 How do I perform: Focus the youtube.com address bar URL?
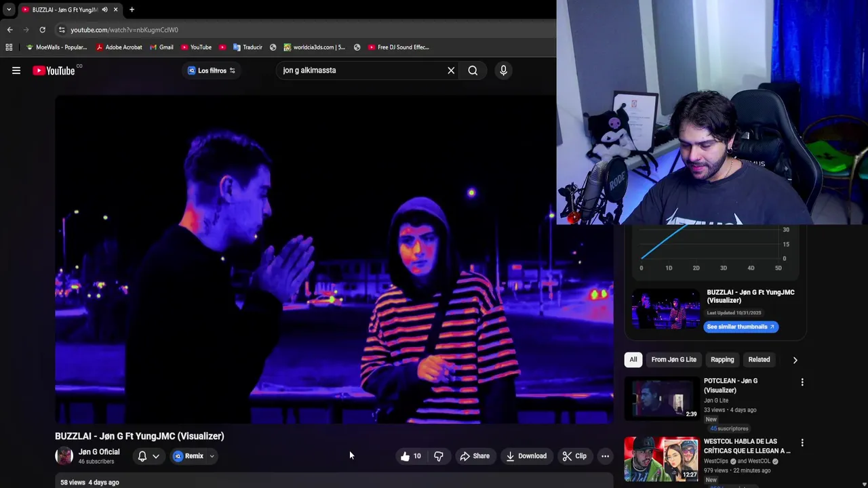[124, 30]
